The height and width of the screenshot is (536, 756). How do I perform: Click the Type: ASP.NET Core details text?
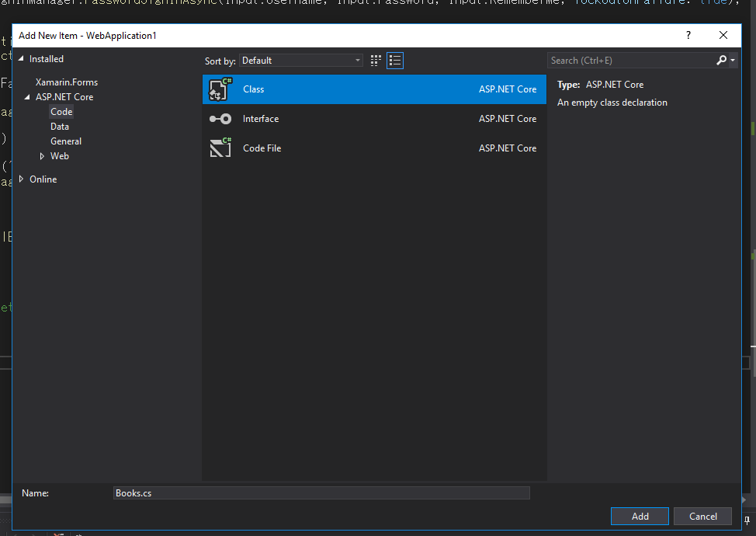point(600,85)
